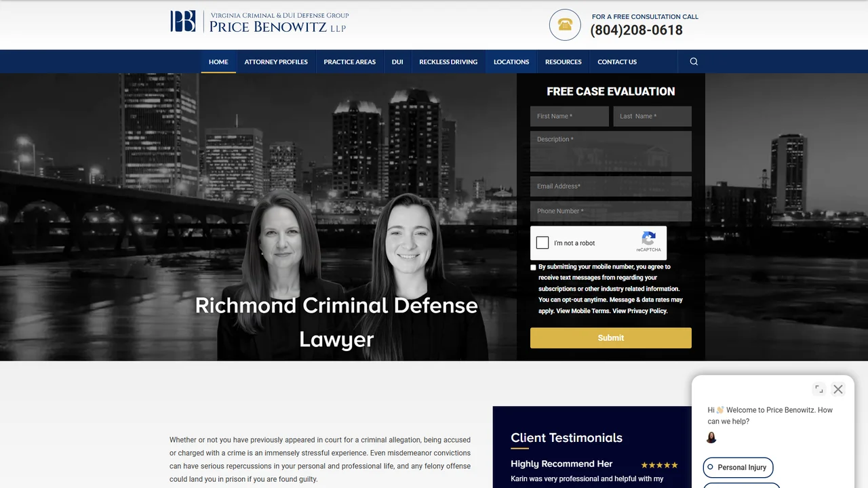The width and height of the screenshot is (868, 488).
Task: Click the five-star rating in testimonials
Action: click(660, 465)
